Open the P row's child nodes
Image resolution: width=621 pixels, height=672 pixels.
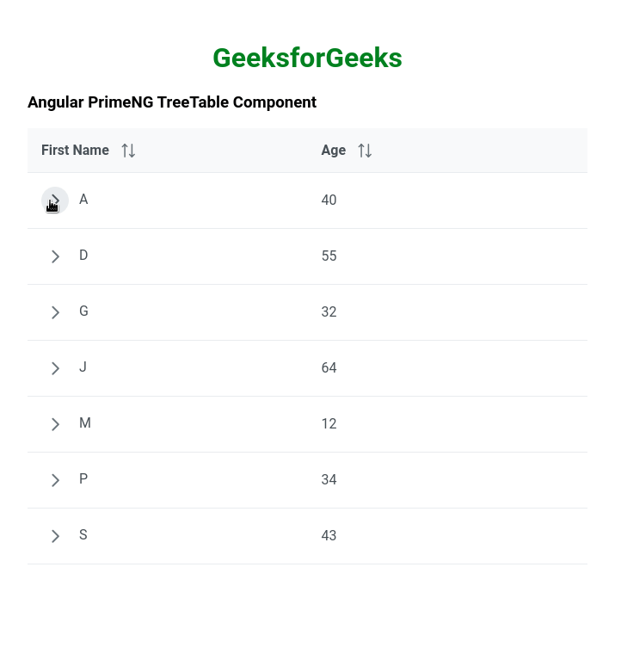click(55, 480)
